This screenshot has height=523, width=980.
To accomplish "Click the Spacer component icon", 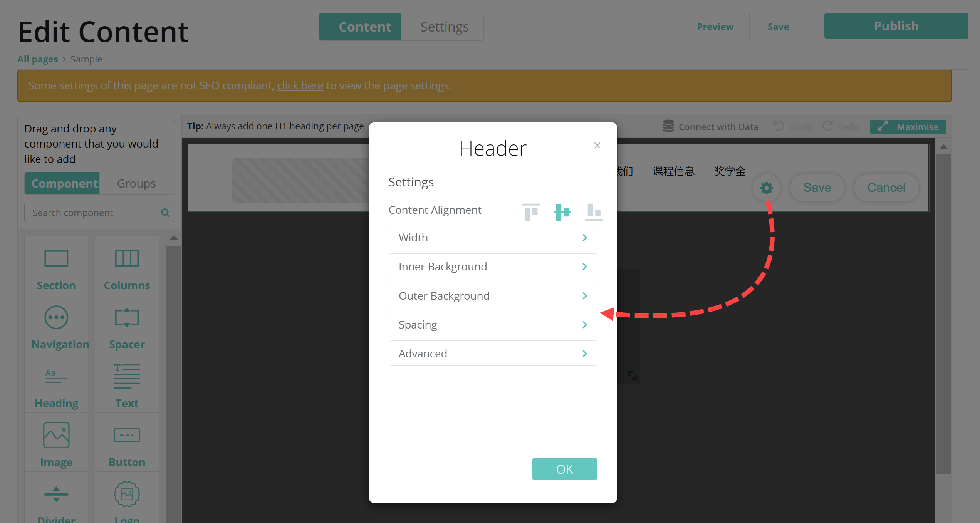I will pos(127,318).
